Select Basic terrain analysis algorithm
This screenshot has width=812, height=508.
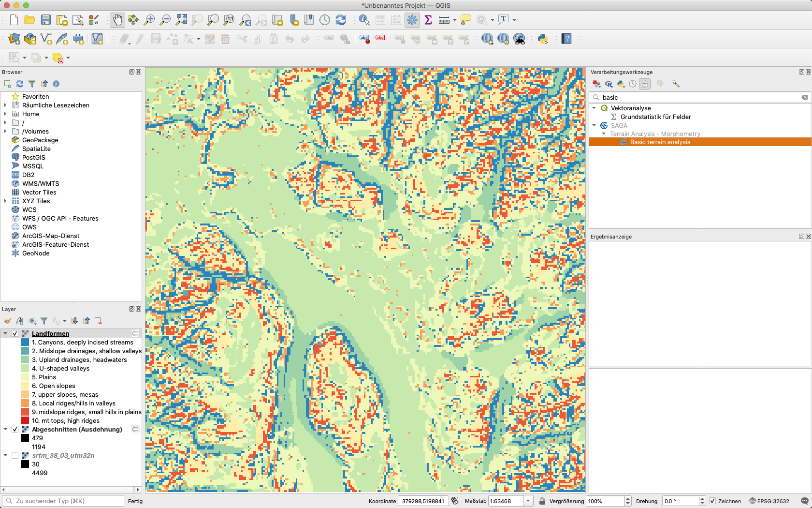pyautogui.click(x=660, y=142)
